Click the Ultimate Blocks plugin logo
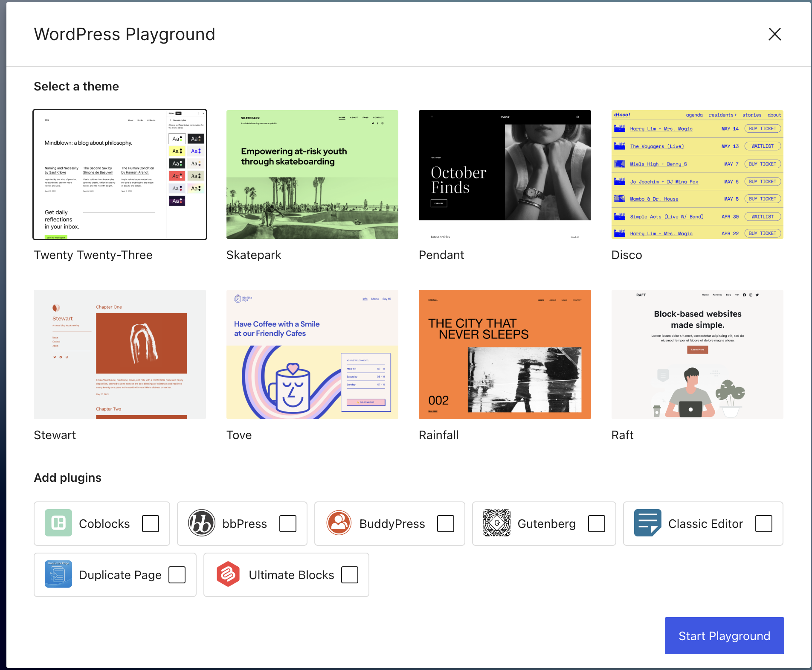The height and width of the screenshot is (670, 812). click(x=228, y=574)
